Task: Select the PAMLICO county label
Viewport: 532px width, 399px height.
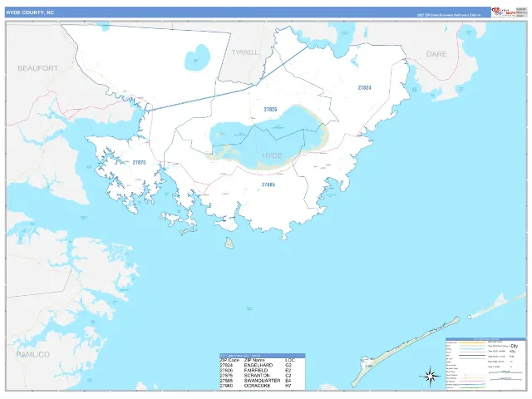Action: (x=33, y=355)
